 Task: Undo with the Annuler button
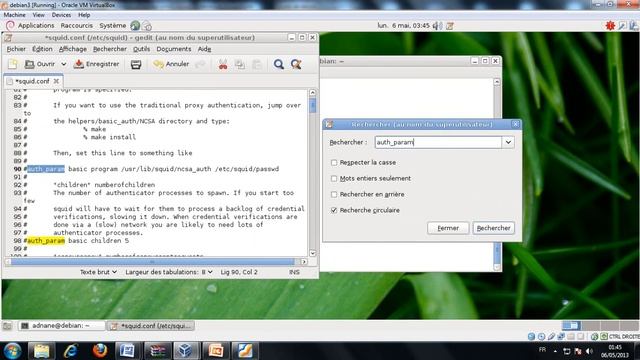[171, 64]
